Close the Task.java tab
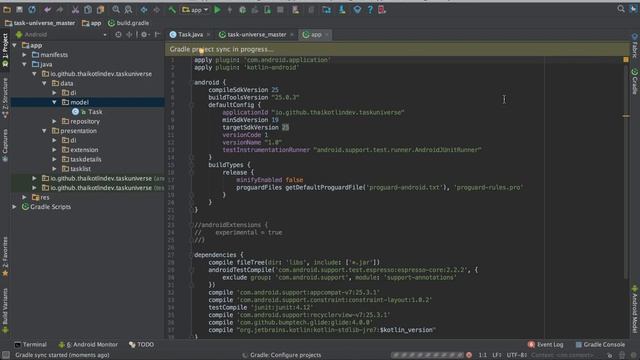Image resolution: width=640 pixels, height=360 pixels. point(209,35)
